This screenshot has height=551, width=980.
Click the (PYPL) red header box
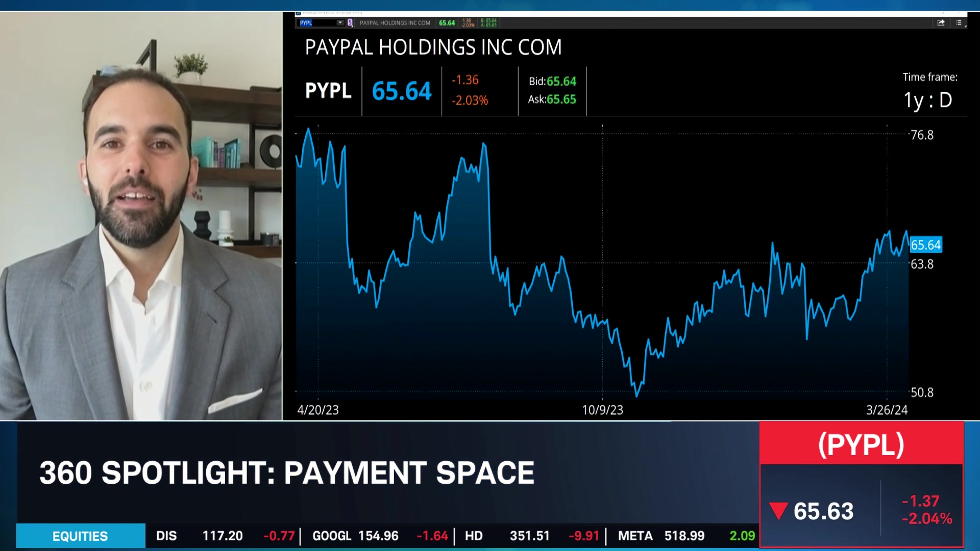(x=861, y=444)
